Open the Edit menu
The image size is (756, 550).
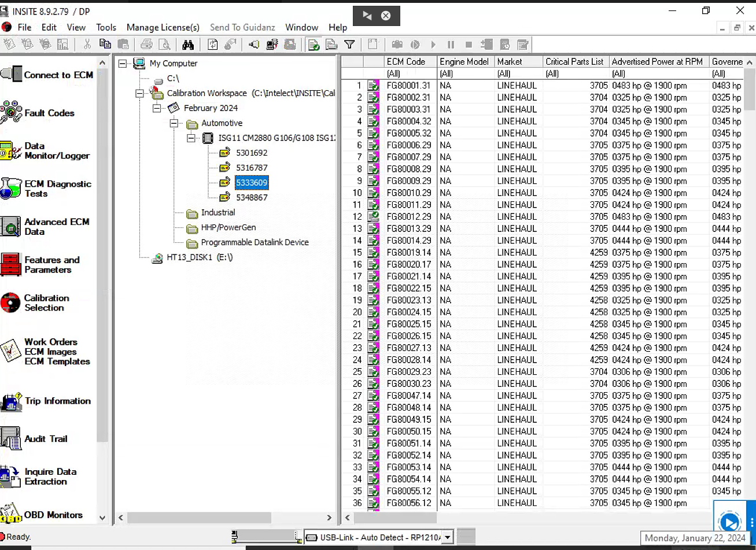49,27
